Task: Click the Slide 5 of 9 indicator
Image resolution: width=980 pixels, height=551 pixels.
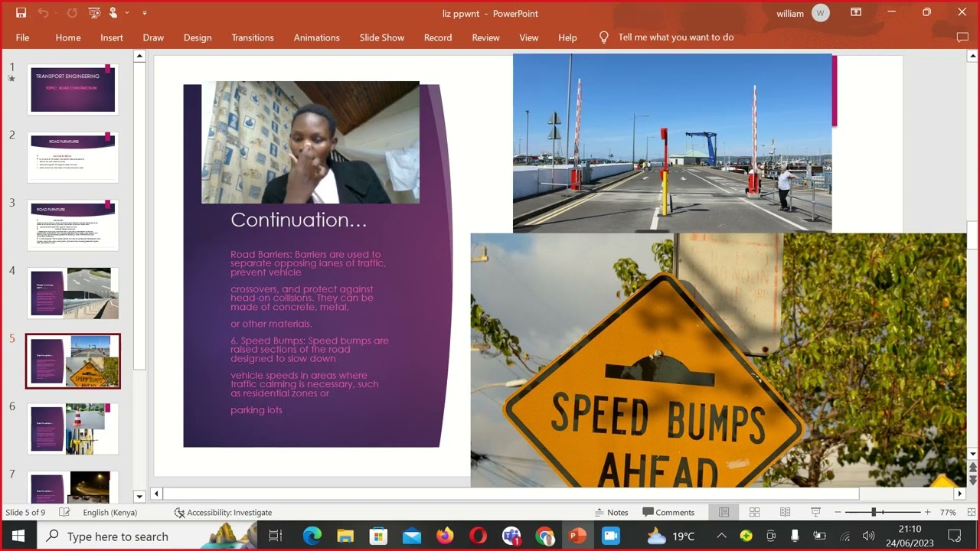Action: click(26, 513)
